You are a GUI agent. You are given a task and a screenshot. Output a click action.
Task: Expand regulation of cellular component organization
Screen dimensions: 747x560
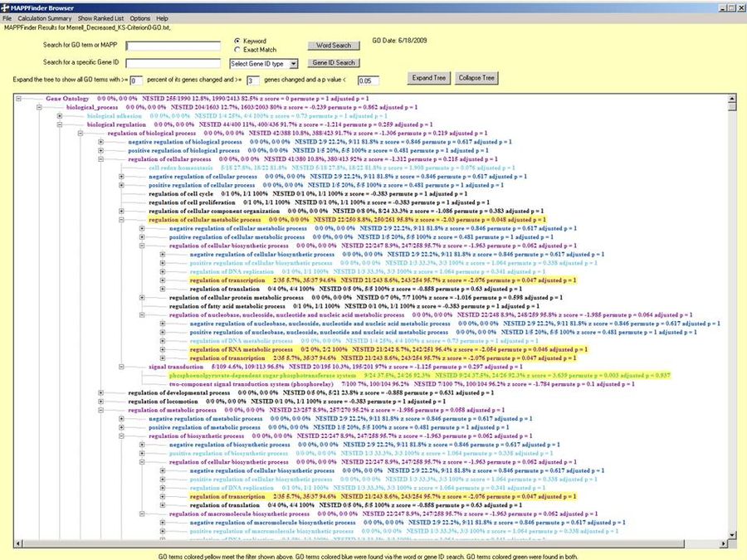[121, 211]
